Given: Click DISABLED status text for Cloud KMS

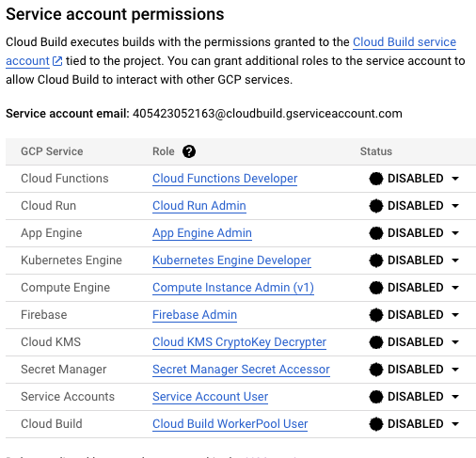Looking at the screenshot, I should click(x=416, y=342).
